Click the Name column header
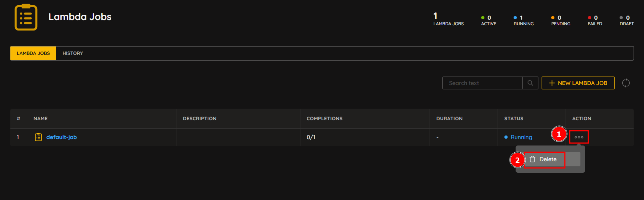The image size is (644, 200). [40, 119]
